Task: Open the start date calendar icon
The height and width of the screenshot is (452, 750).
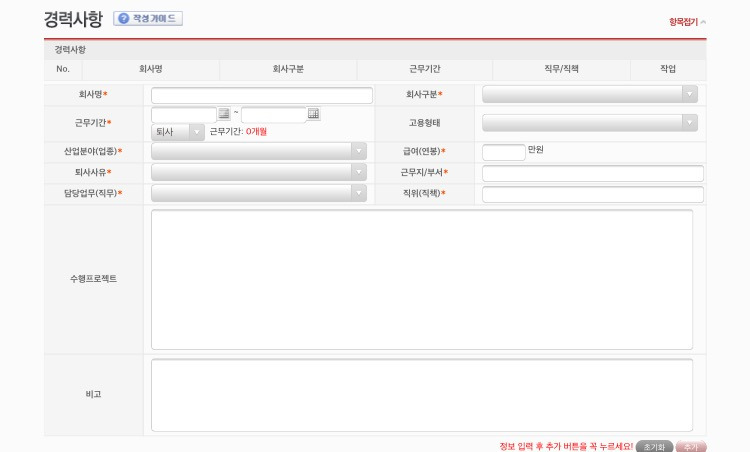Action: click(x=224, y=114)
